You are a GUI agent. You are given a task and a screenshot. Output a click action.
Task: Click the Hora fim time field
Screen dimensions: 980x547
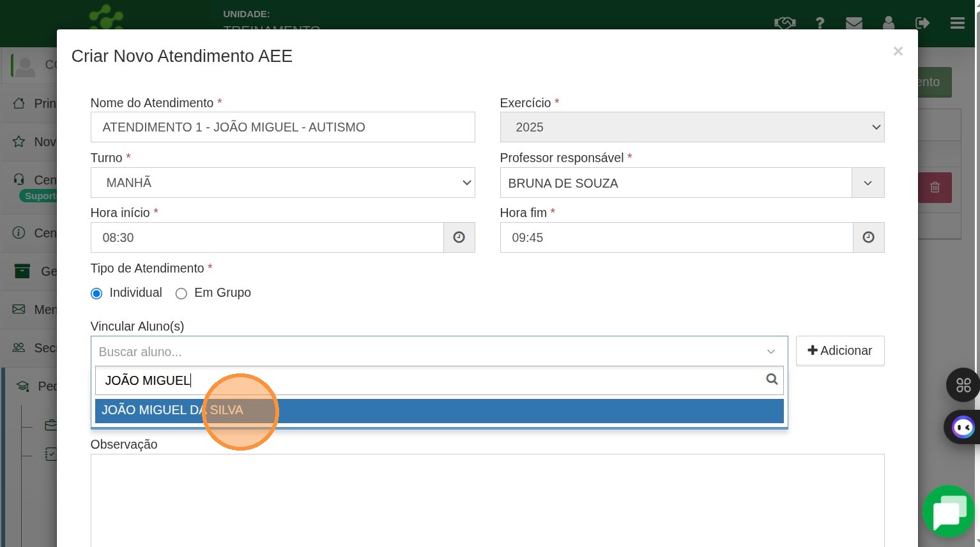point(677,237)
